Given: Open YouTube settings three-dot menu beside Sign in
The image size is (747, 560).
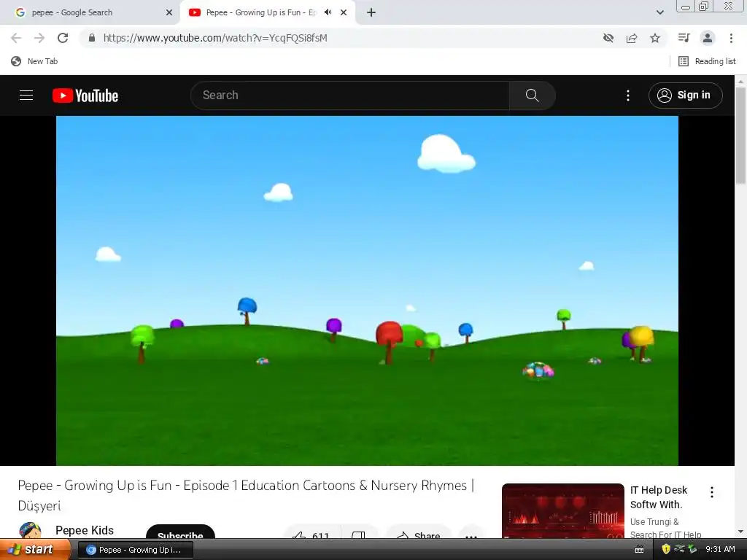Looking at the screenshot, I should click(628, 96).
